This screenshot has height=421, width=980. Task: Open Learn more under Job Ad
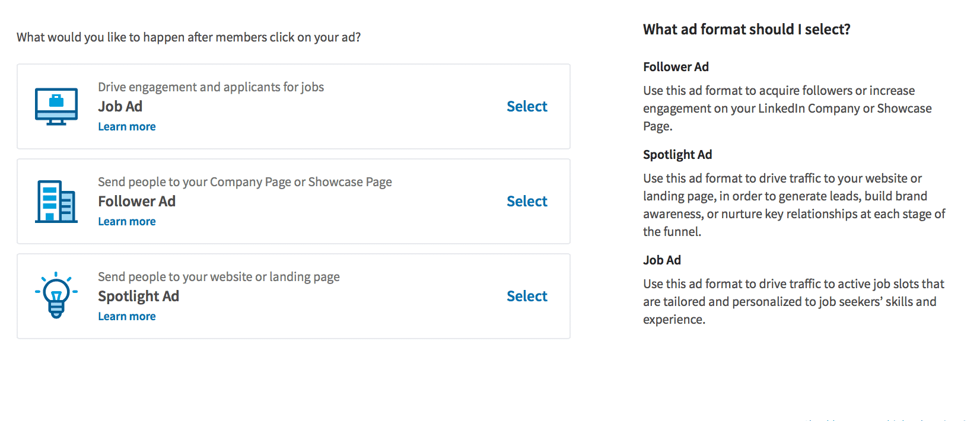tap(127, 126)
